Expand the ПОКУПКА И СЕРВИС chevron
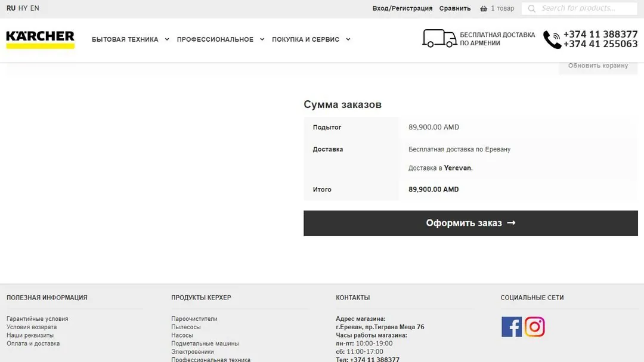644x362 pixels. pyautogui.click(x=348, y=39)
